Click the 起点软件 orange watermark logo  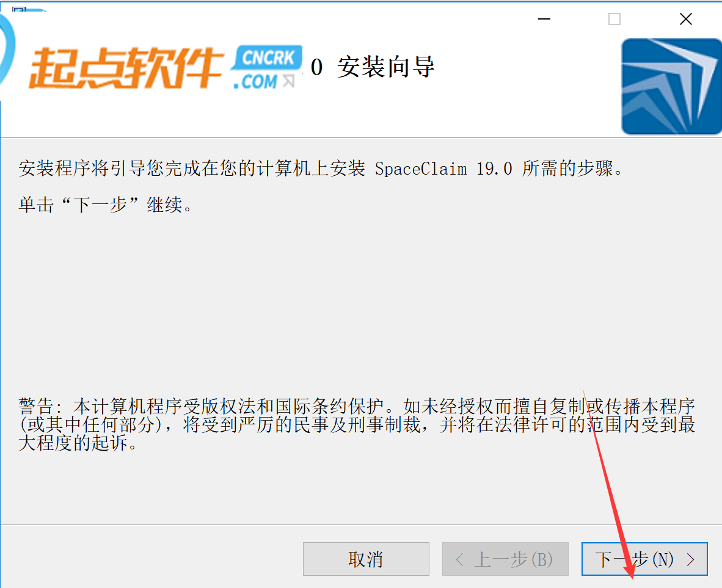point(126,68)
